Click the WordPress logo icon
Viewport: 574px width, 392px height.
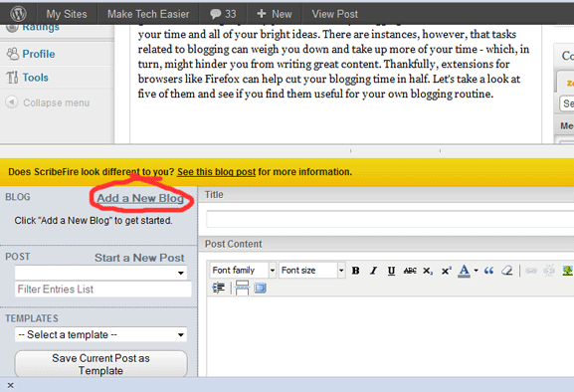18,14
